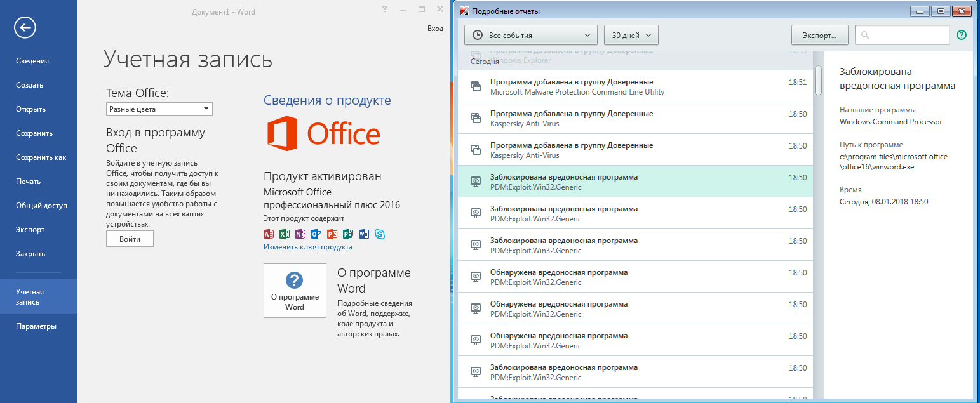Open the 30 дней period dropdown

click(631, 35)
